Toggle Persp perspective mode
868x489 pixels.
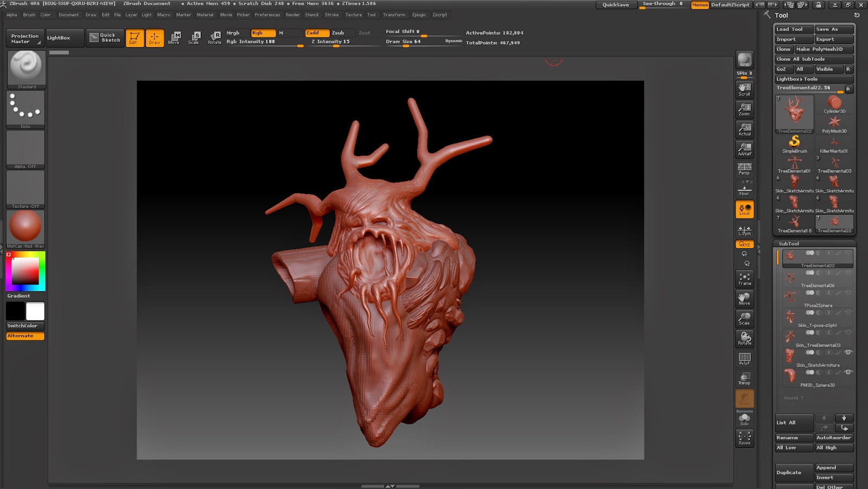744,169
